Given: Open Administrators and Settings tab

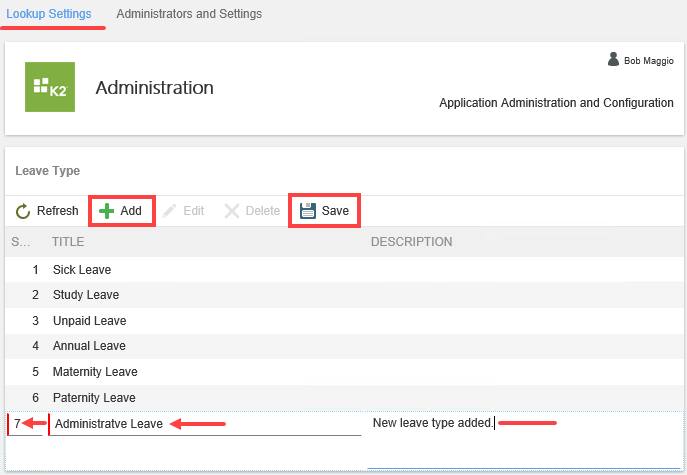Looking at the screenshot, I should [x=189, y=14].
